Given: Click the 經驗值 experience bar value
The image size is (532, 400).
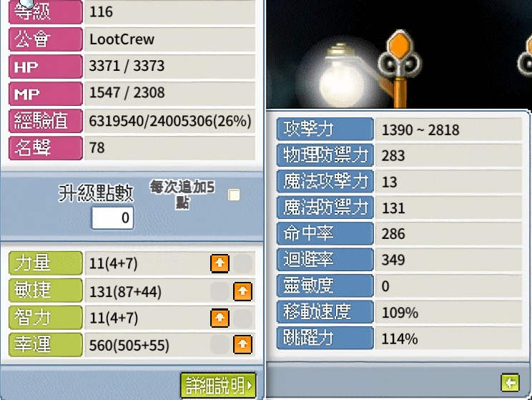Looking at the screenshot, I should click(169, 121).
